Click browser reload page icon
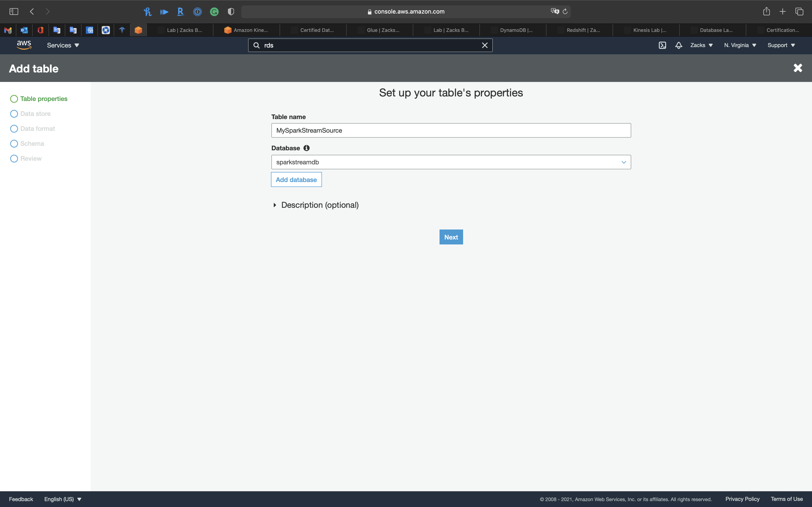Image resolution: width=812 pixels, height=507 pixels. 565,11
